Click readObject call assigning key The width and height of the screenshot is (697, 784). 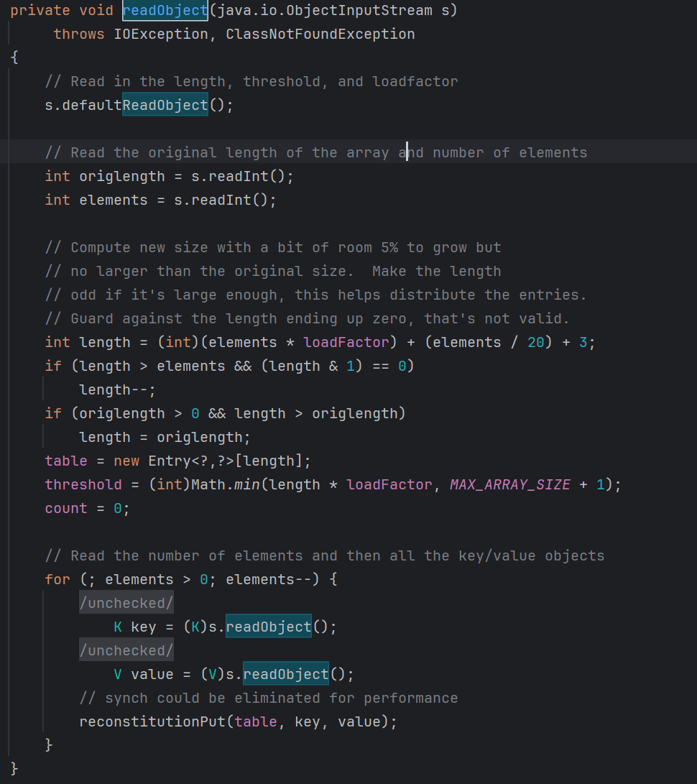(x=267, y=627)
